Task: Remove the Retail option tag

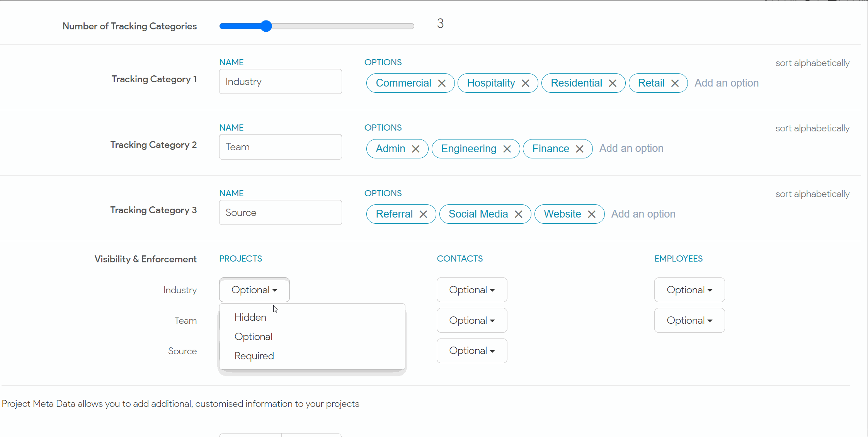Action: tap(675, 83)
